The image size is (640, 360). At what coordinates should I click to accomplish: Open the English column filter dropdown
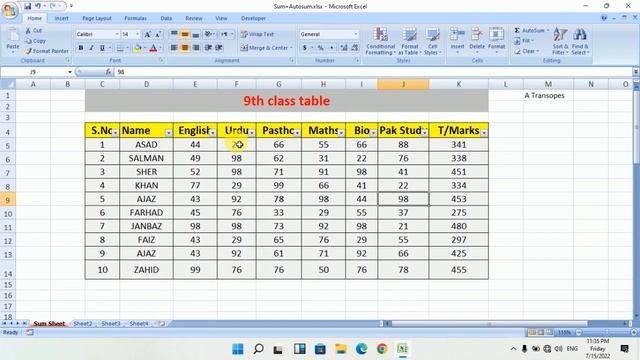tap(213, 133)
